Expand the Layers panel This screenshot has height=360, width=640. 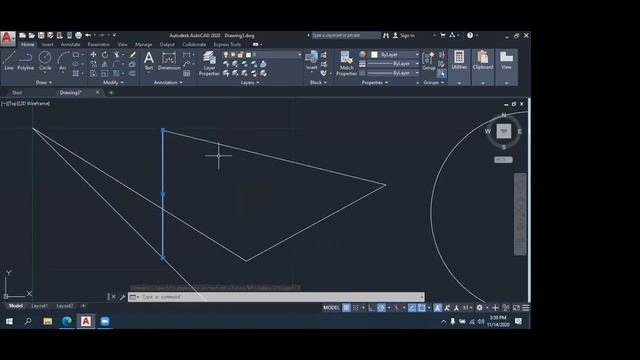pos(249,82)
